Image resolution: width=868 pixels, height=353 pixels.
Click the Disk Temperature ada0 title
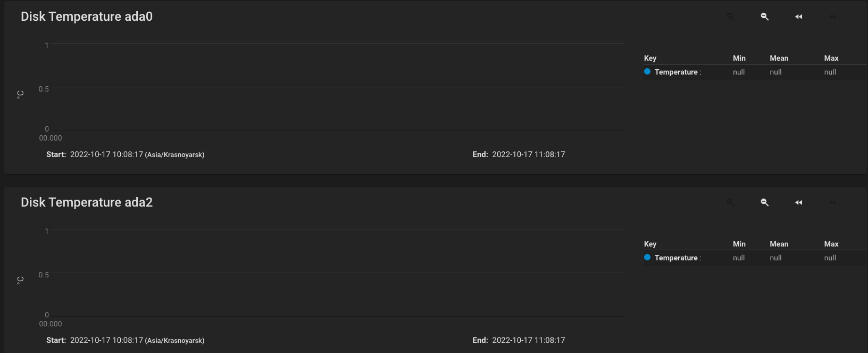click(x=87, y=17)
